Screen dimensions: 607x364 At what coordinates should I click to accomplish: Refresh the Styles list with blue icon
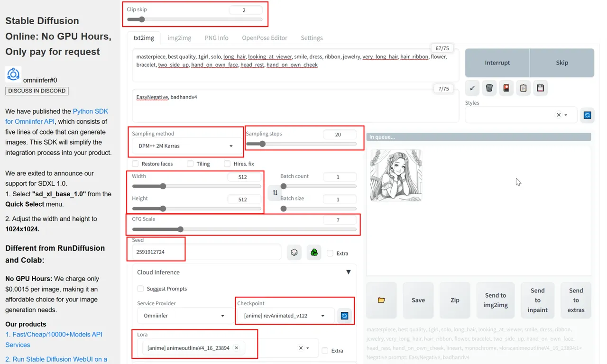click(588, 115)
